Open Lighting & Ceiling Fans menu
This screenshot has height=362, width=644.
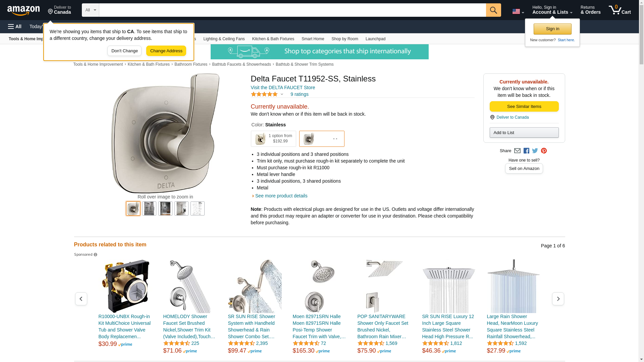pos(224,39)
